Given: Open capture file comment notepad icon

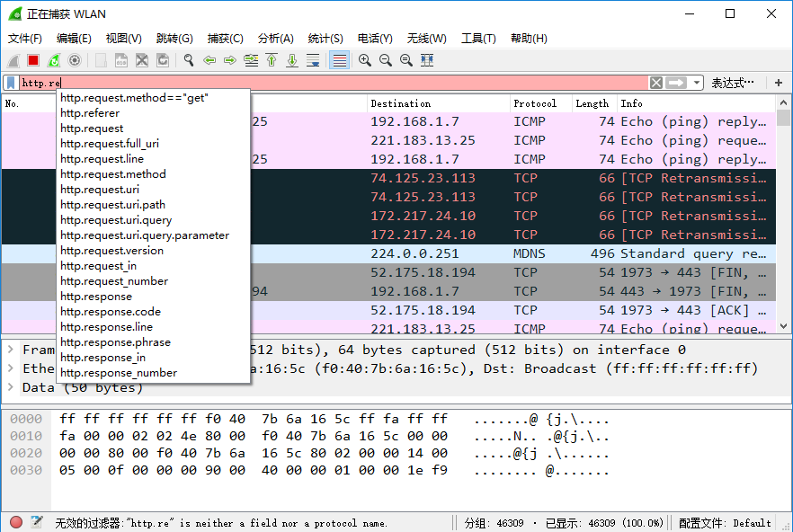Looking at the screenshot, I should coord(36,522).
